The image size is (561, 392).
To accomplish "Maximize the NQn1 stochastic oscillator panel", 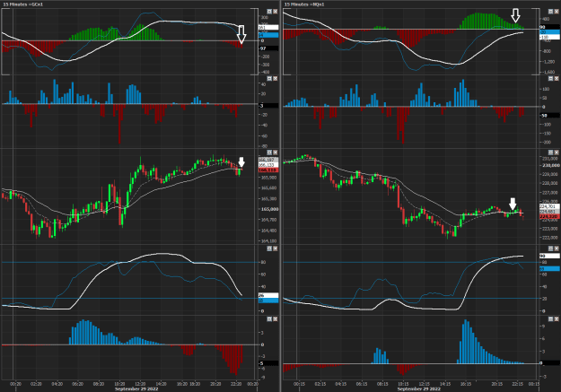I will (x=550, y=248).
